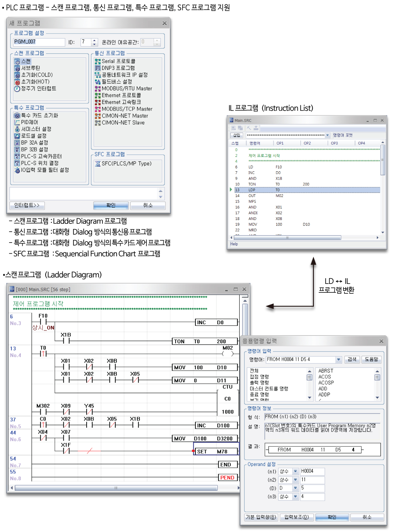Viewport: 394px width, 532px height.
Task: Select 특수 카드 초기화 item
Action: point(36,116)
